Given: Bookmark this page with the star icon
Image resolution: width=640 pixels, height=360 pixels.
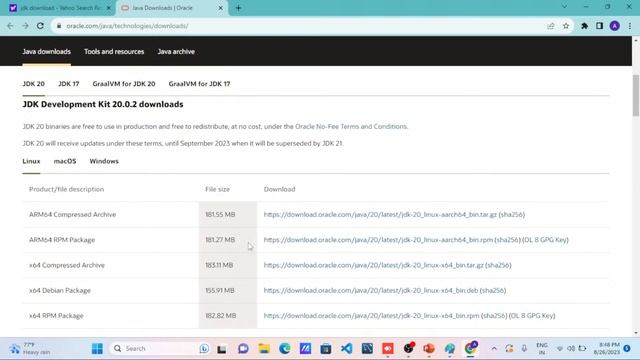Looking at the screenshot, I should point(566,26).
